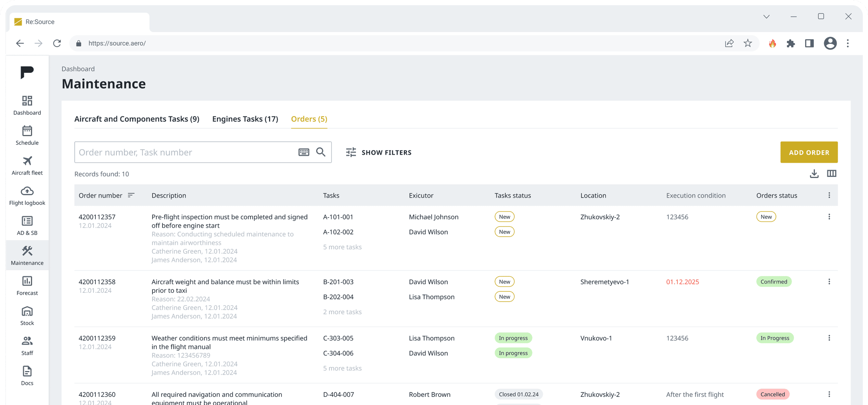Screen dimensions: 868x405
Task: Click the Dashboard breadcrumb link
Action: coord(78,69)
